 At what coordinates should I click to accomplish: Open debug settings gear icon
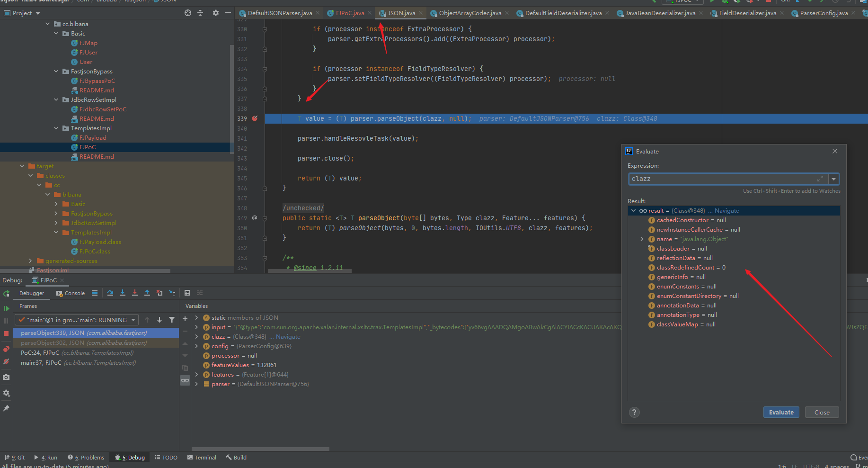(x=6, y=393)
